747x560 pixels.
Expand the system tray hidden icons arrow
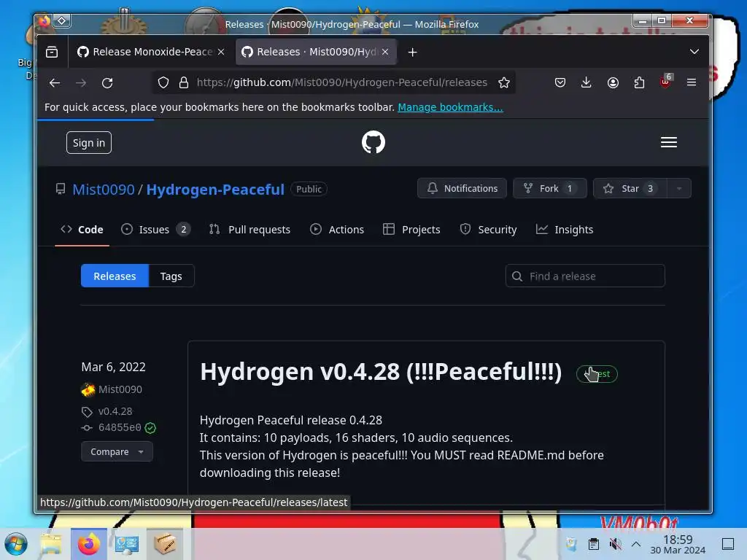click(635, 544)
